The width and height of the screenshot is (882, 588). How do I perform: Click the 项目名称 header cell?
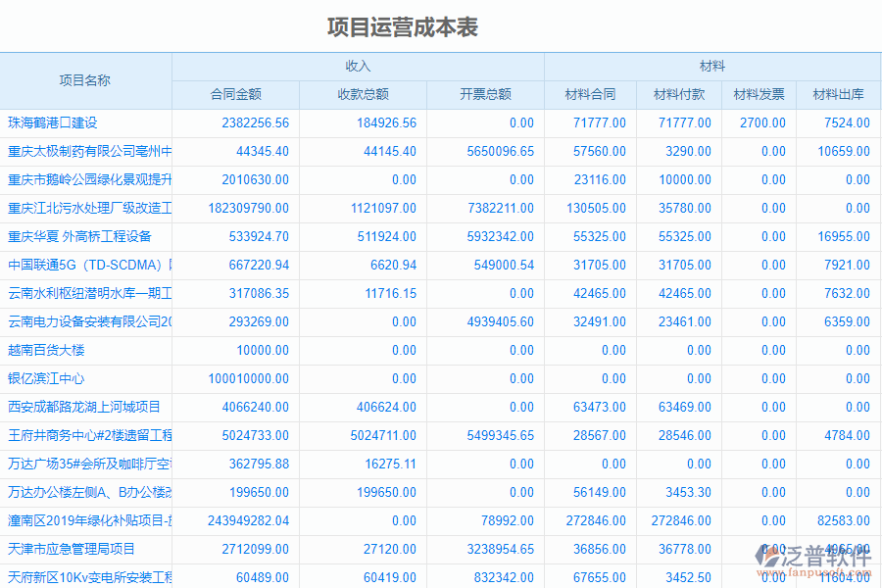click(x=88, y=79)
